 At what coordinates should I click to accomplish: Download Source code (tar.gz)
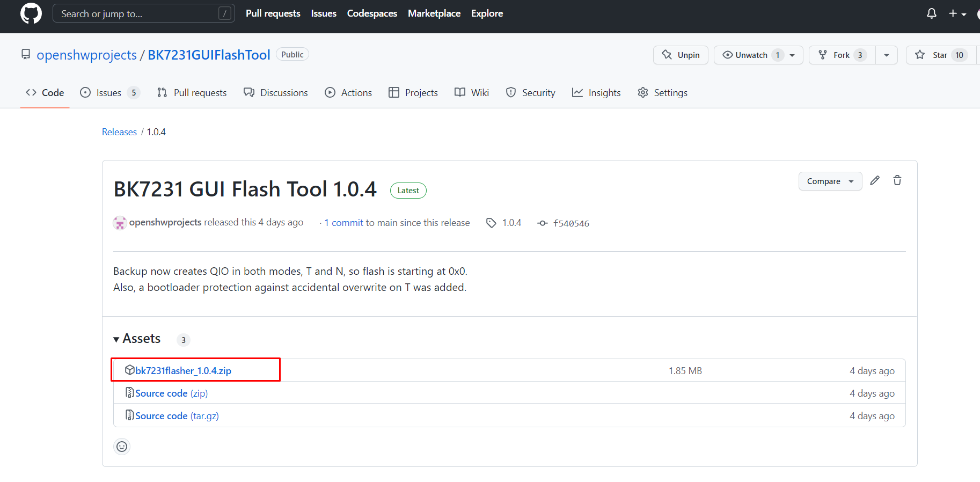(x=177, y=416)
